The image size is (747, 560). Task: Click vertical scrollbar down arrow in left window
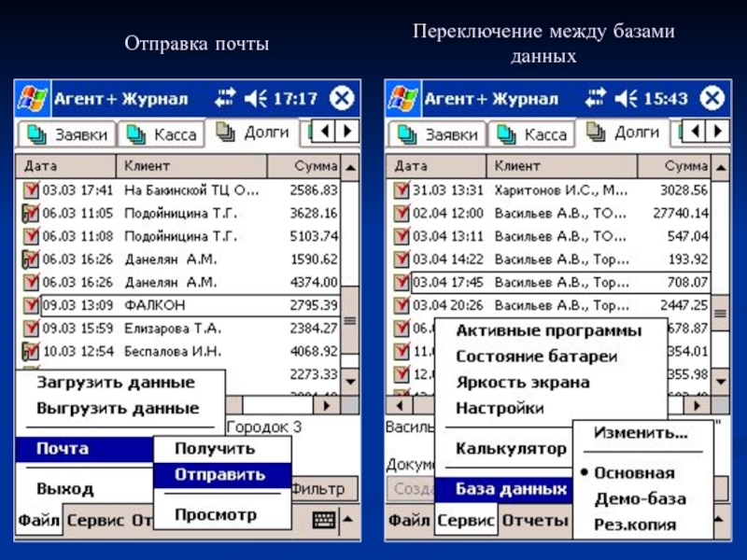click(351, 381)
